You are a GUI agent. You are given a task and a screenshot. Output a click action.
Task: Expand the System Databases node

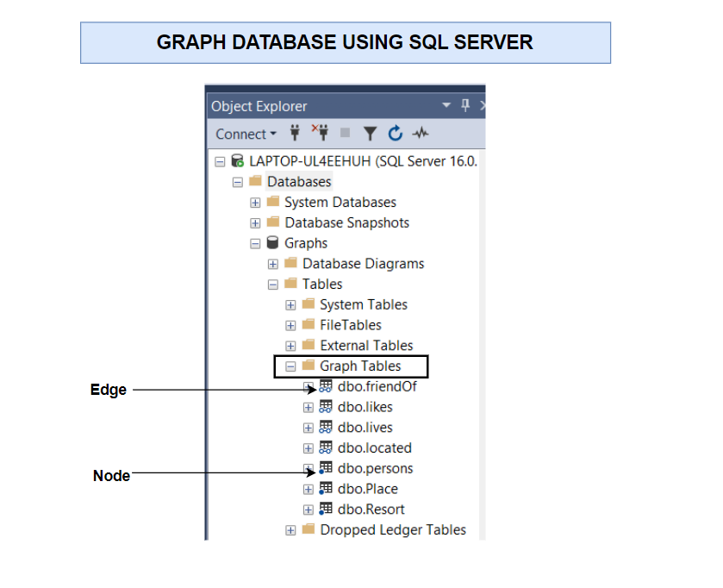(255, 203)
